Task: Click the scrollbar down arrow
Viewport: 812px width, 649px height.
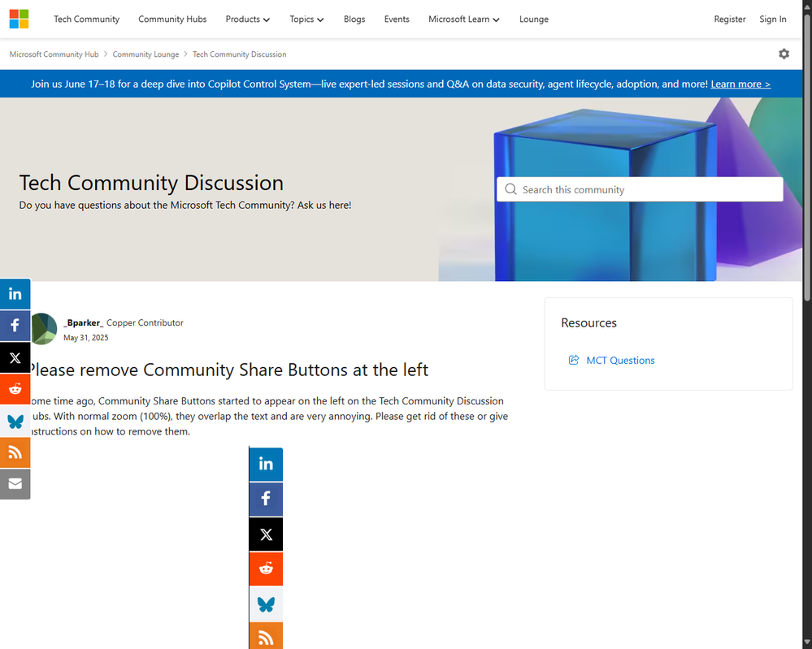Action: coord(807,643)
